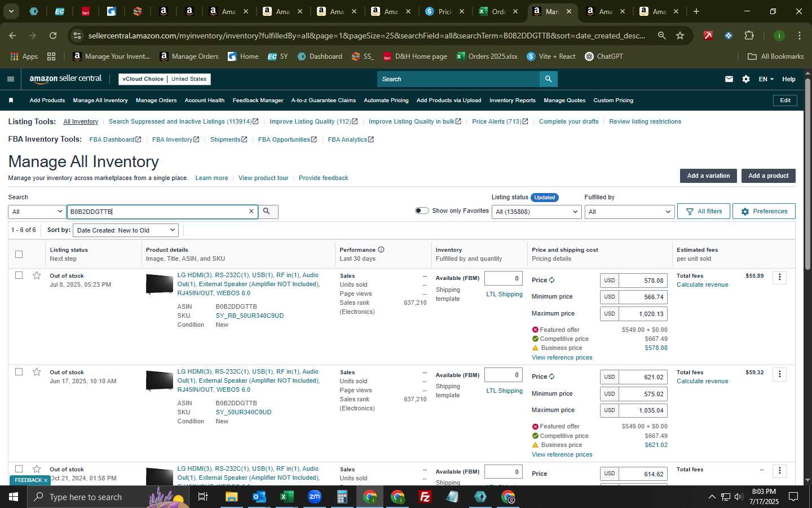Close the FEEDBACK tab with X
812x508 pixels.
tap(45, 480)
